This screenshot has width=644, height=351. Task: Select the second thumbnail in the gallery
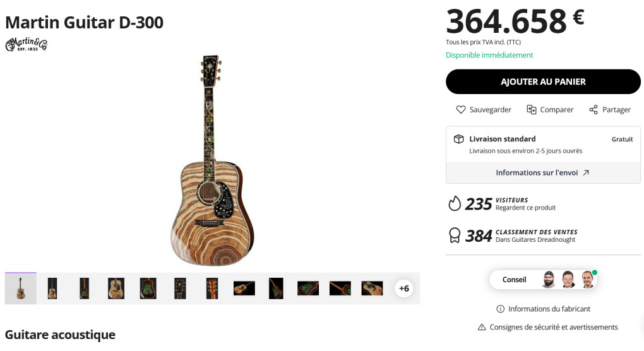click(x=52, y=289)
